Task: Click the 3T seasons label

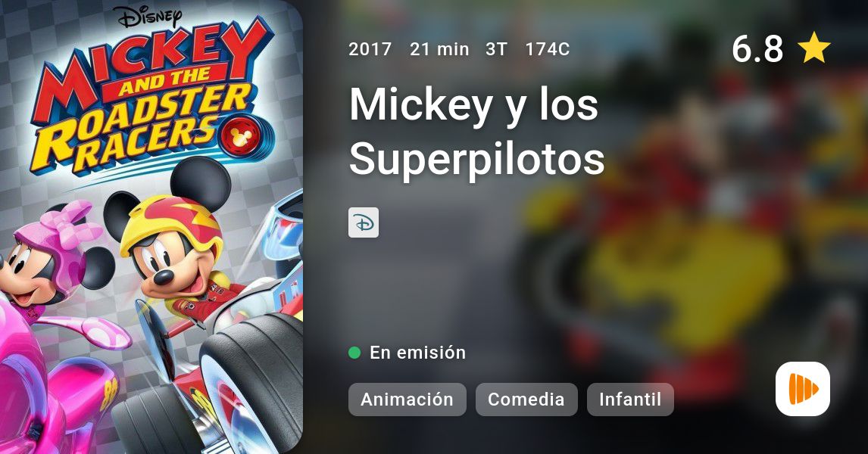Action: (496, 49)
